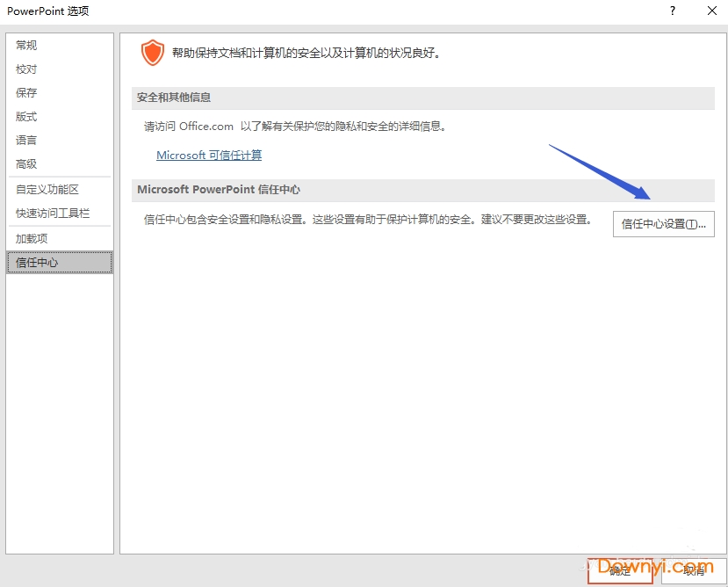Click the help question mark icon
The image size is (728, 587).
pos(673,11)
